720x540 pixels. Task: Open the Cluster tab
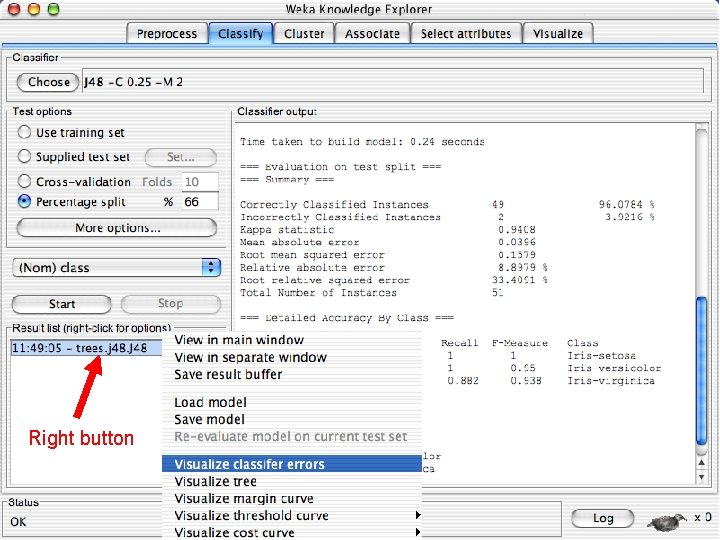coord(304,34)
